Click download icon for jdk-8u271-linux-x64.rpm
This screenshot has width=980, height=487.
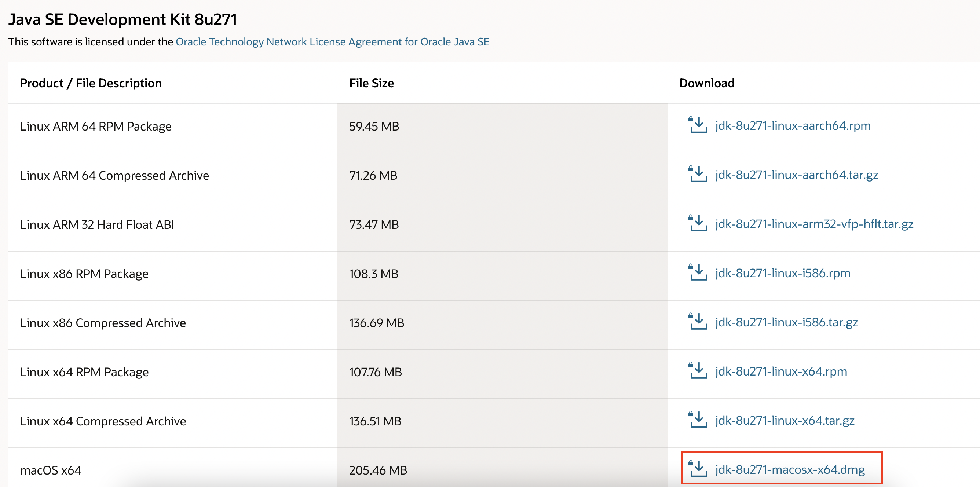point(697,371)
